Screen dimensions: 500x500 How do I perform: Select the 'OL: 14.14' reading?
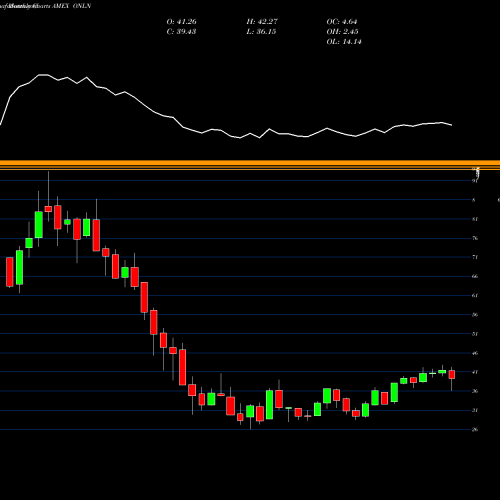[x=344, y=42]
